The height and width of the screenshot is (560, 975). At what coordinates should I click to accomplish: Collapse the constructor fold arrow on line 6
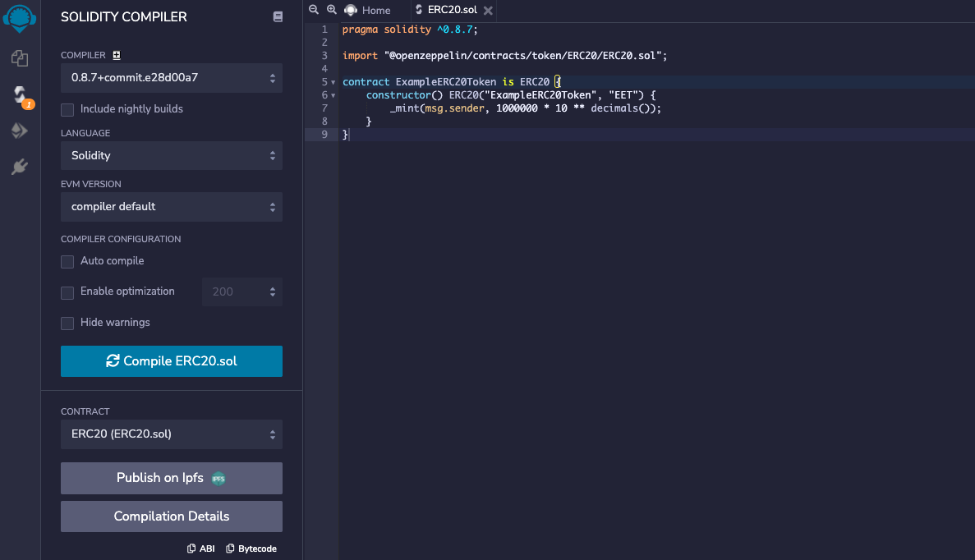pyautogui.click(x=333, y=95)
